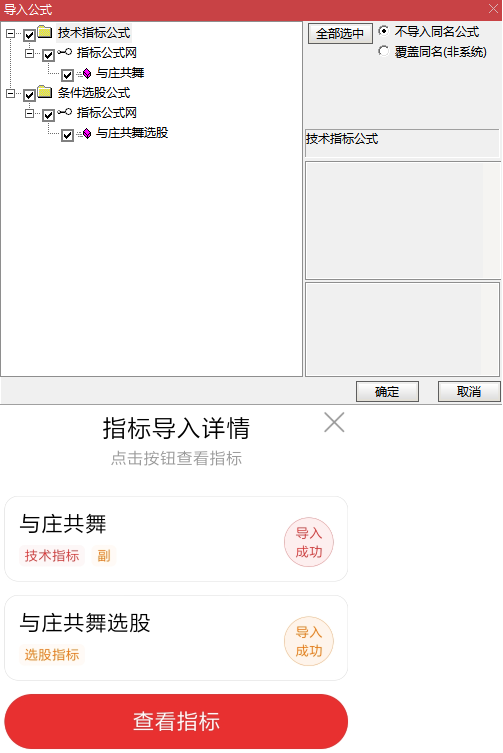The image size is (503, 753).
Task: Click the 导入成功 badge on 与庄共舞选股 card
Action: (x=308, y=642)
